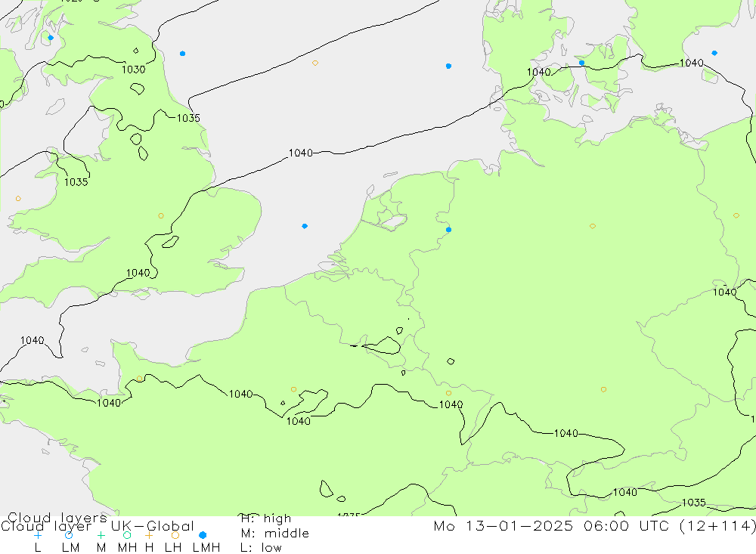The width and height of the screenshot is (756, 554).
Task: Click the orange LH circle legend symbol
Action: (175, 535)
